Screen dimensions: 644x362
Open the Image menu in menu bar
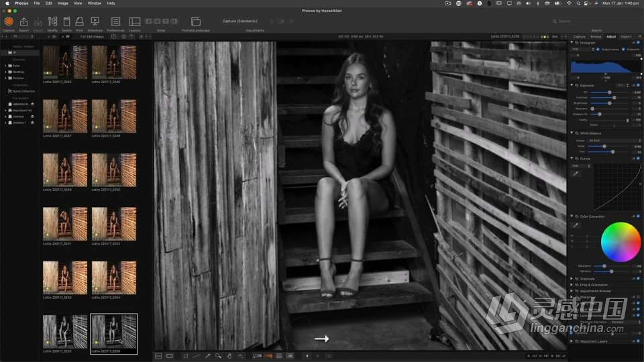coord(62,3)
